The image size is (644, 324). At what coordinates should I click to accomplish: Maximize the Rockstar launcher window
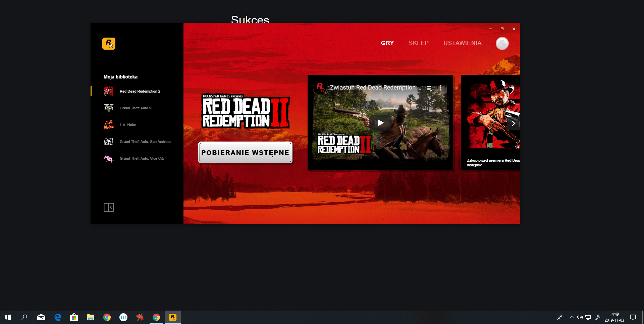[x=502, y=29]
